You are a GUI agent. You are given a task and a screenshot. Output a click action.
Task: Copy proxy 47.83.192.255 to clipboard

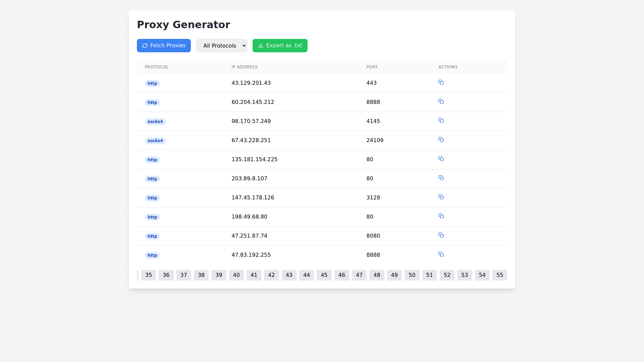point(441,254)
